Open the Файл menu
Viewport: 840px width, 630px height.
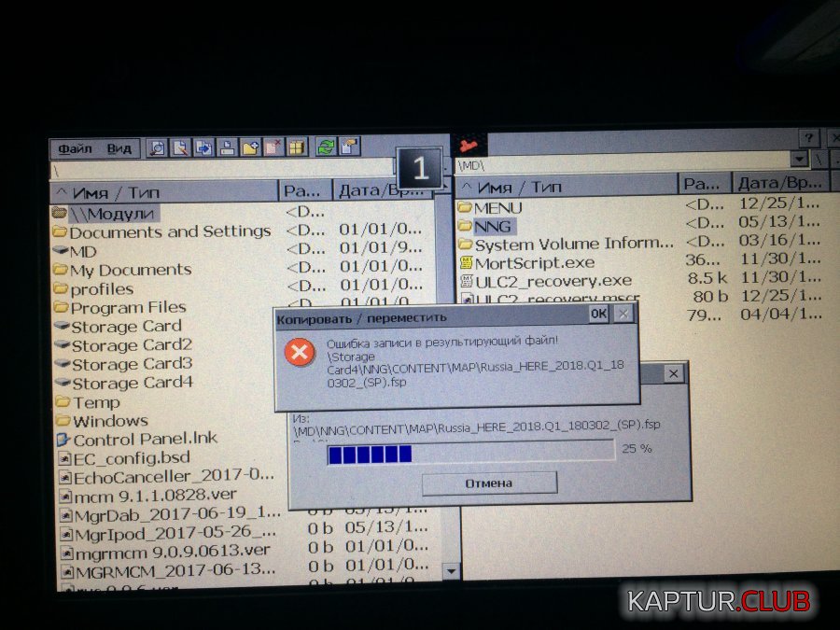[76, 148]
